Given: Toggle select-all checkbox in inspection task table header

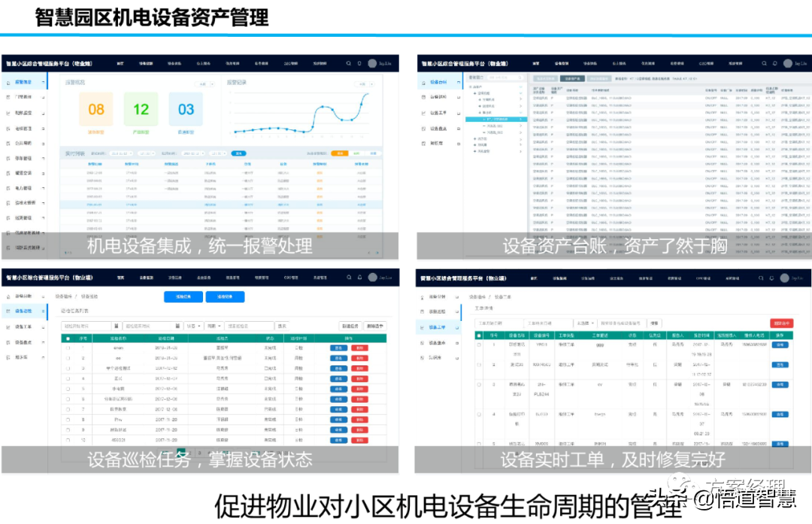Looking at the screenshot, I should click(x=68, y=338).
